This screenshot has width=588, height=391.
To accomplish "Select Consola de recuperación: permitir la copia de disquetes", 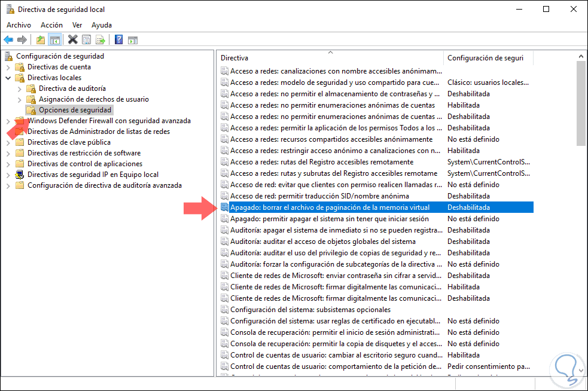I will [336, 344].
